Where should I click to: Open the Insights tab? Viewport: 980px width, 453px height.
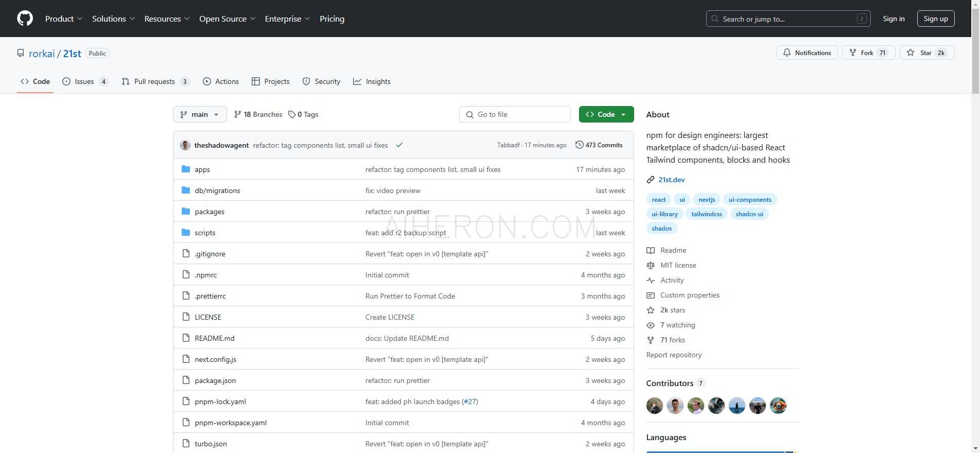click(x=372, y=81)
